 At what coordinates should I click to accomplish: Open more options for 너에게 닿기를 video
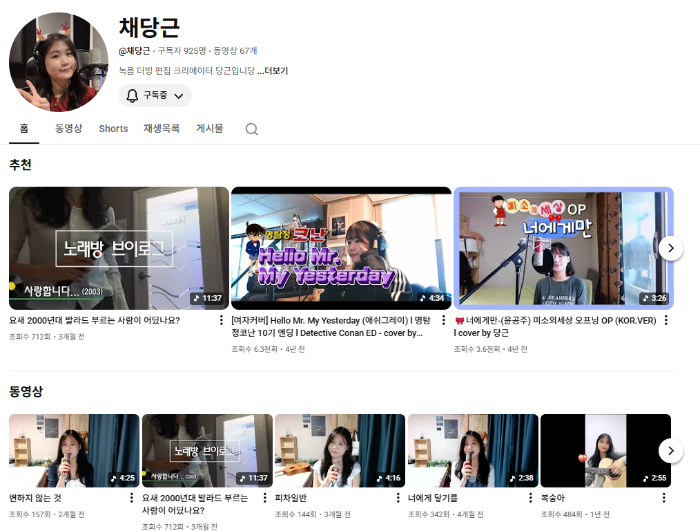(530, 498)
